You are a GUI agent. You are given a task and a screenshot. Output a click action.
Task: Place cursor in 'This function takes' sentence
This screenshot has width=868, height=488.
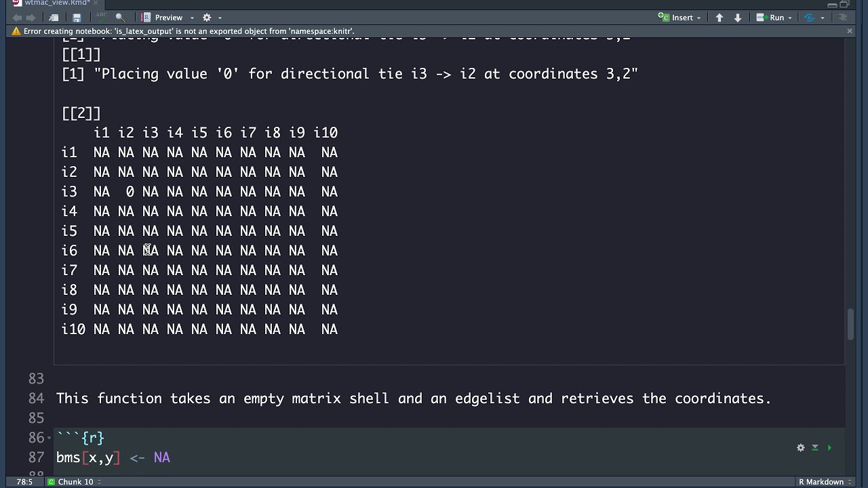point(414,399)
